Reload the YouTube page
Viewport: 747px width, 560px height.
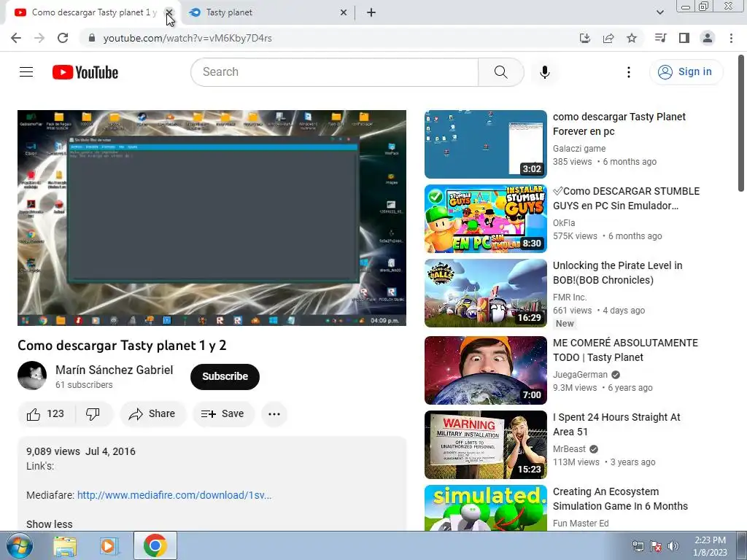63,38
